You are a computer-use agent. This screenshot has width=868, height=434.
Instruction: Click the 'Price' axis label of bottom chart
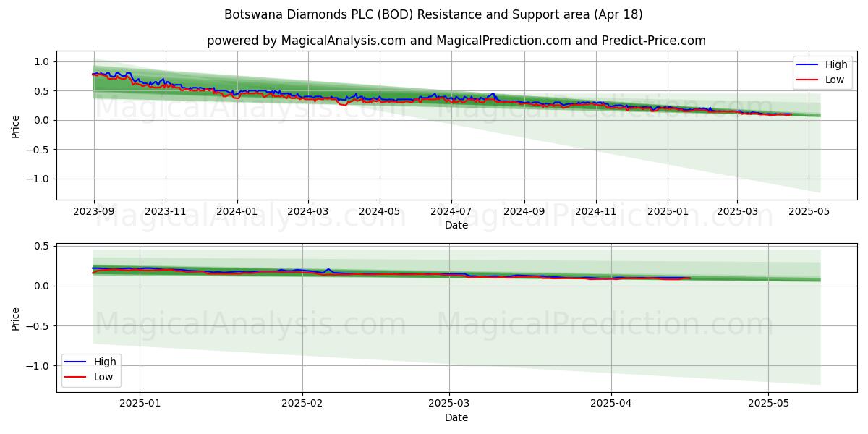pos(16,318)
